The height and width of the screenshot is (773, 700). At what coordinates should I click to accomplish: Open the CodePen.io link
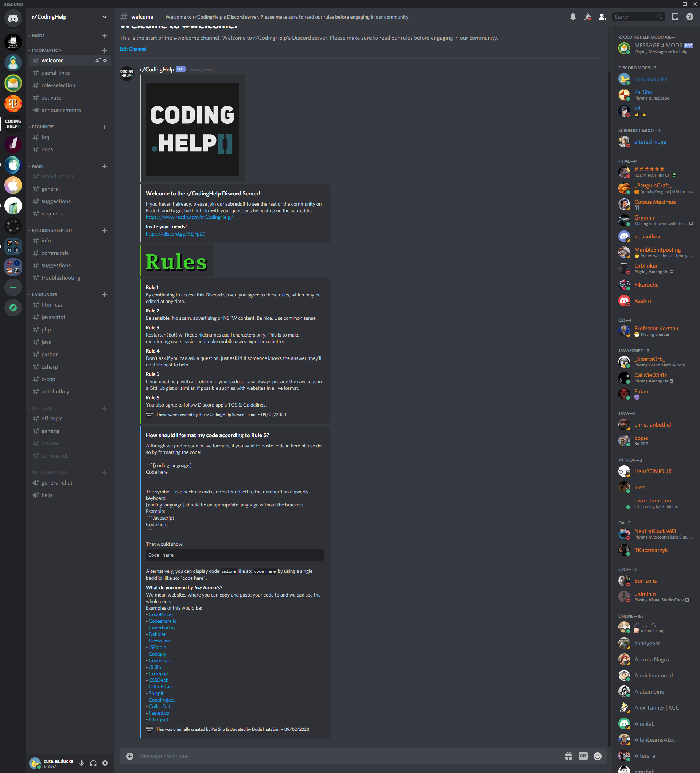point(161,614)
